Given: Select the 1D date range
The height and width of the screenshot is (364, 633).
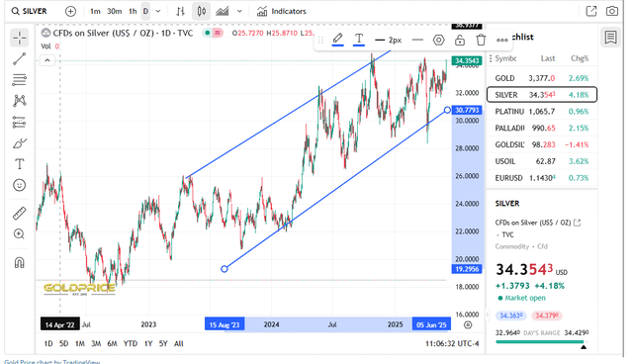Looking at the screenshot, I should tap(48, 343).
